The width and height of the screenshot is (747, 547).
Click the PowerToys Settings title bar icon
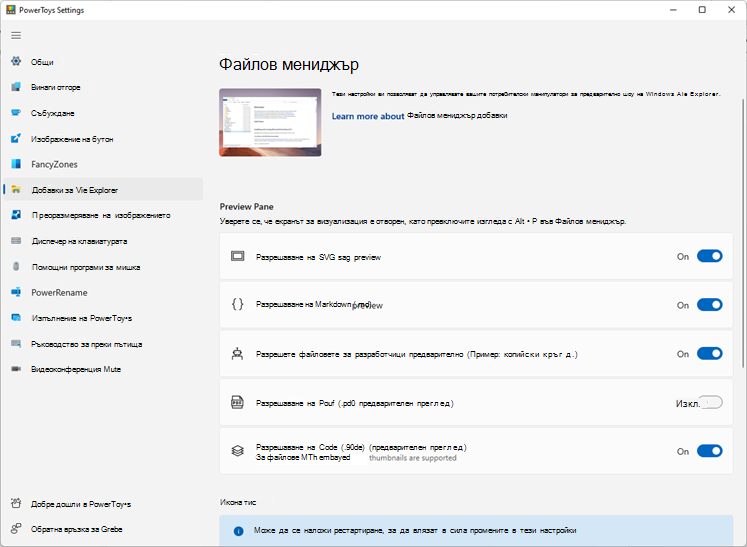pyautogui.click(x=10, y=10)
